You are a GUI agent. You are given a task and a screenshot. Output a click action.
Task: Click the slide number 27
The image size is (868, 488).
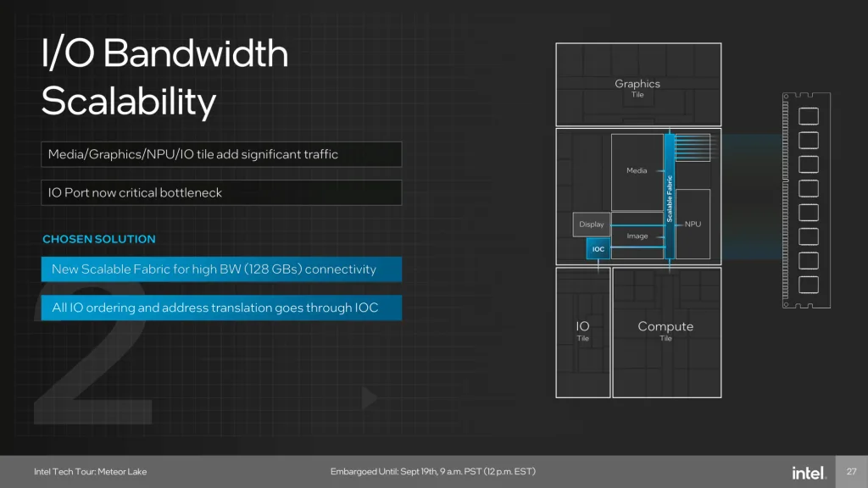[851, 472]
